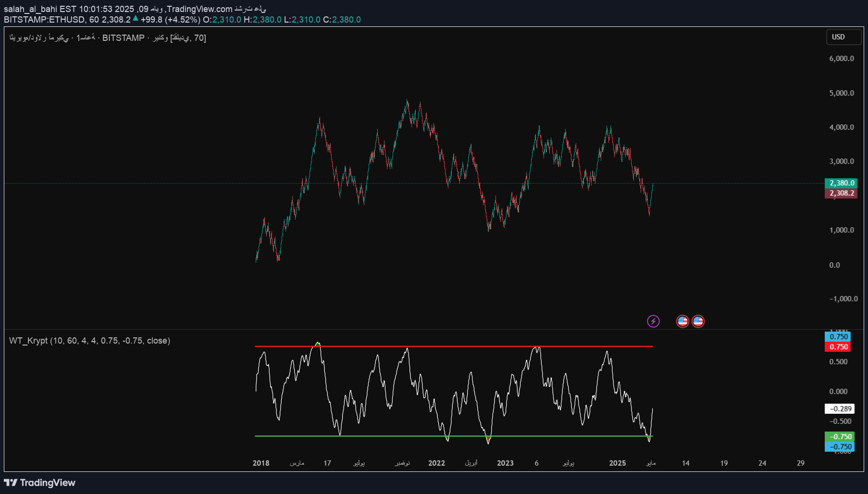Click the red 2,308.2 price label
This screenshot has width=868, height=494.
point(841,193)
